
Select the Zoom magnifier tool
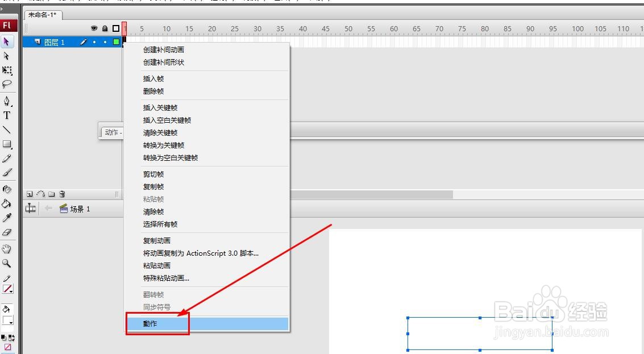pyautogui.click(x=7, y=263)
